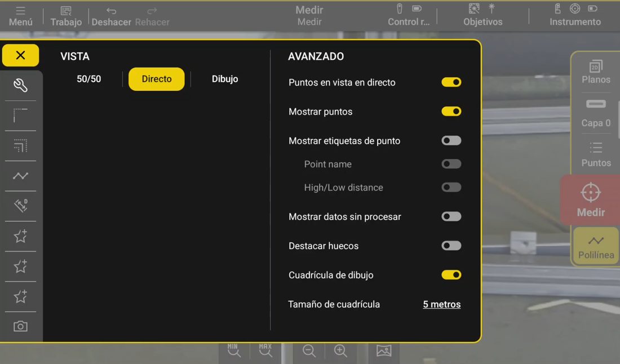Enable Mostrar etiquetas de punto
Viewport: 620px width, 364px height.
click(x=451, y=141)
